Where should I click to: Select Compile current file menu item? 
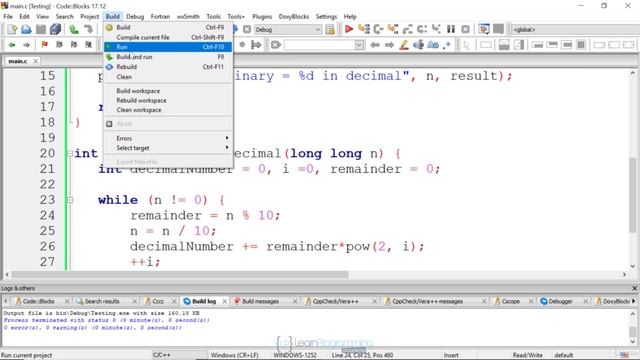pos(168,37)
